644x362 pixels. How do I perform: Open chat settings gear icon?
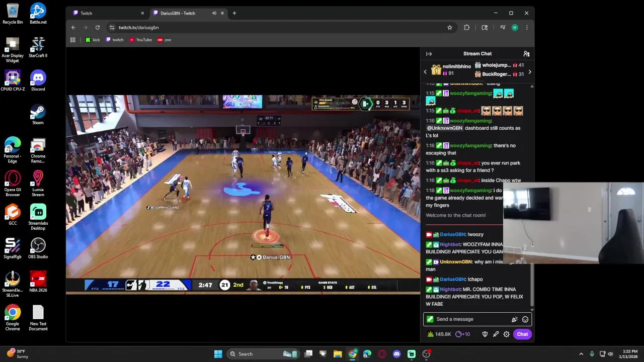(507, 334)
